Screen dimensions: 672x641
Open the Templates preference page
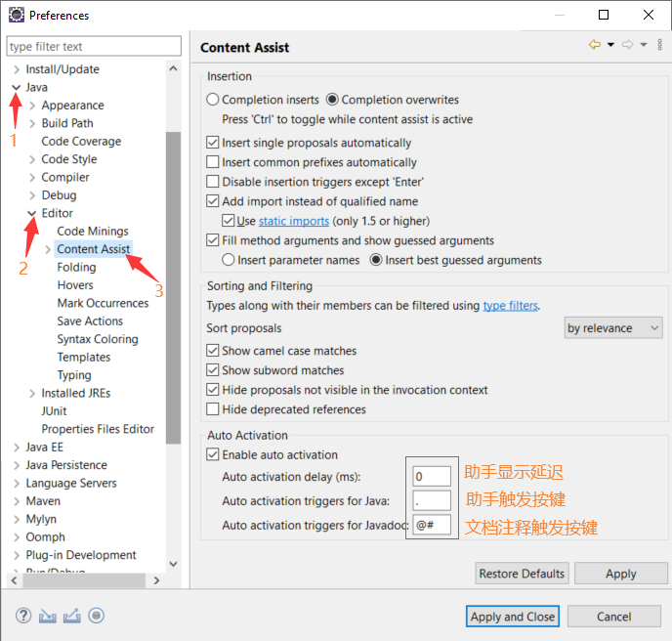point(84,358)
